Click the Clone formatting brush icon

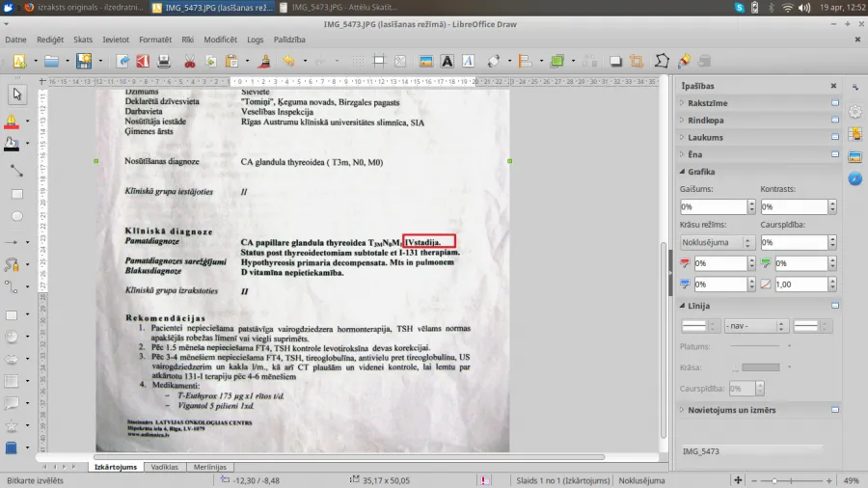pyautogui.click(x=265, y=61)
